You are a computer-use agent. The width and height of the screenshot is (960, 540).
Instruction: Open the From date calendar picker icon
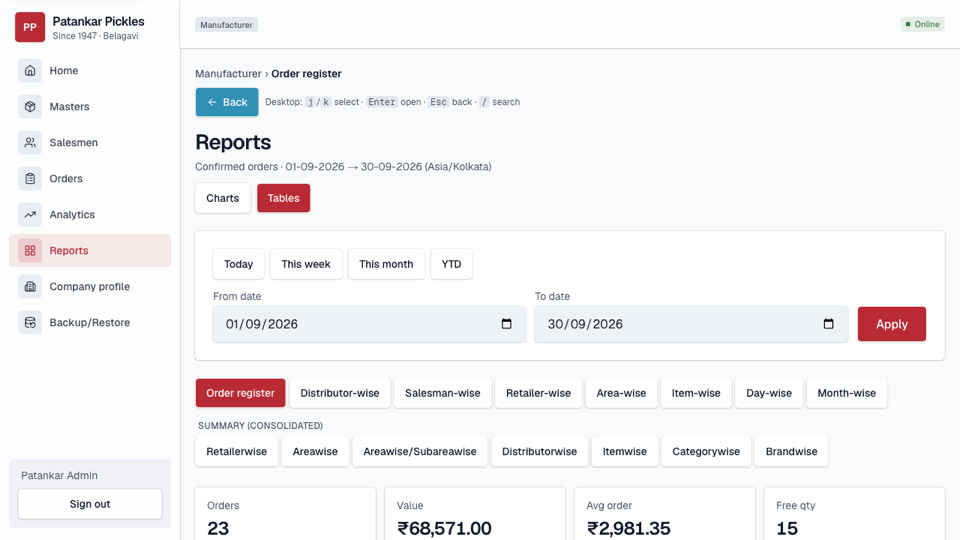(506, 324)
